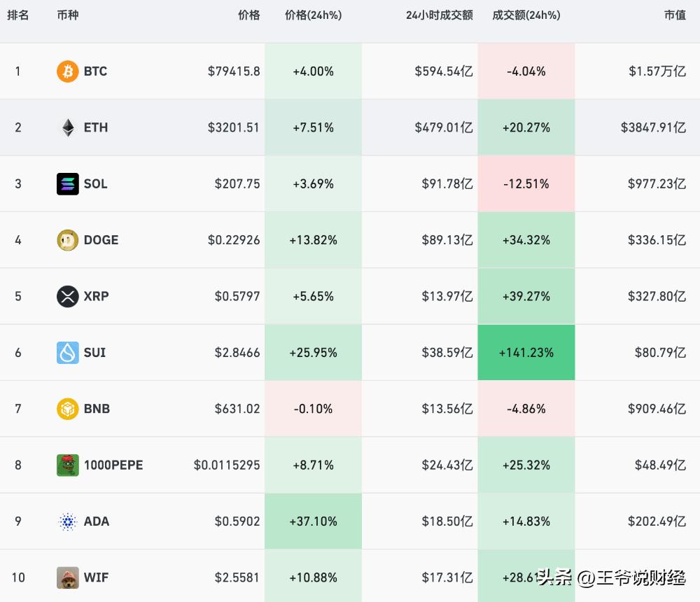The height and width of the screenshot is (602, 700).
Task: Click ETH price change +7.51%
Action: [x=314, y=127]
